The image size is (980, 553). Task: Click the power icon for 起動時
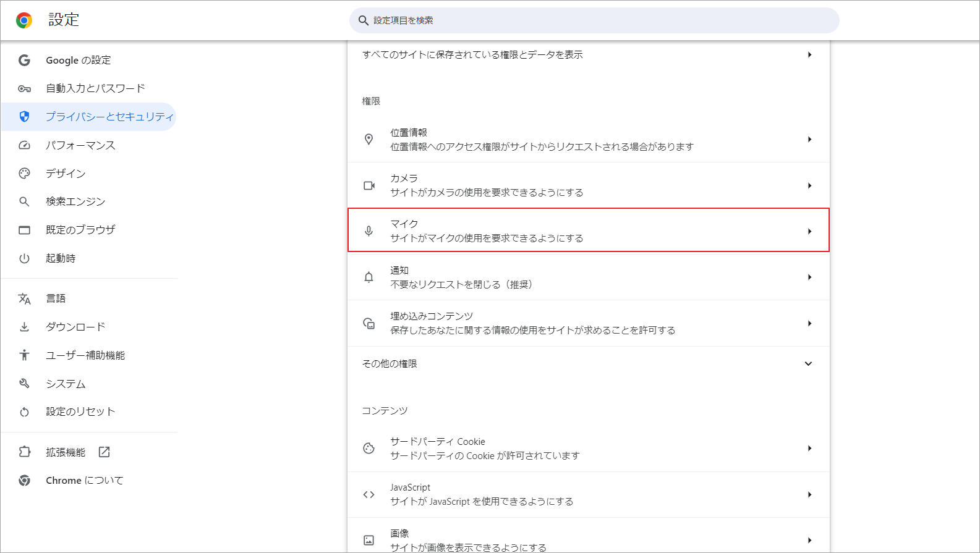(24, 258)
